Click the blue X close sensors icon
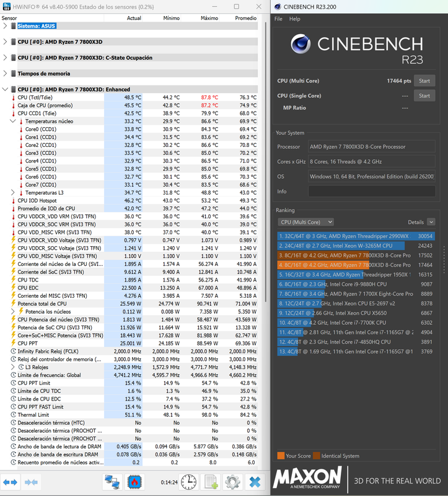The image size is (448, 496). 255,482
